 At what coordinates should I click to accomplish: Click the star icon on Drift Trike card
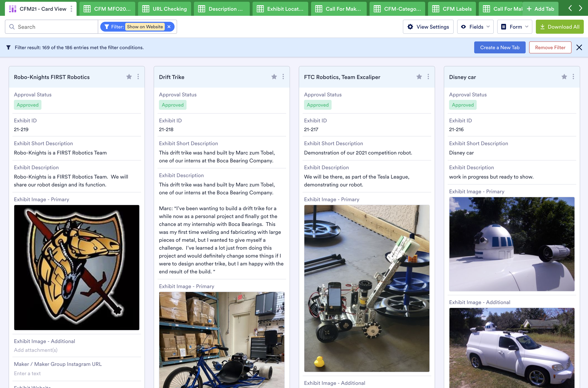click(x=274, y=77)
